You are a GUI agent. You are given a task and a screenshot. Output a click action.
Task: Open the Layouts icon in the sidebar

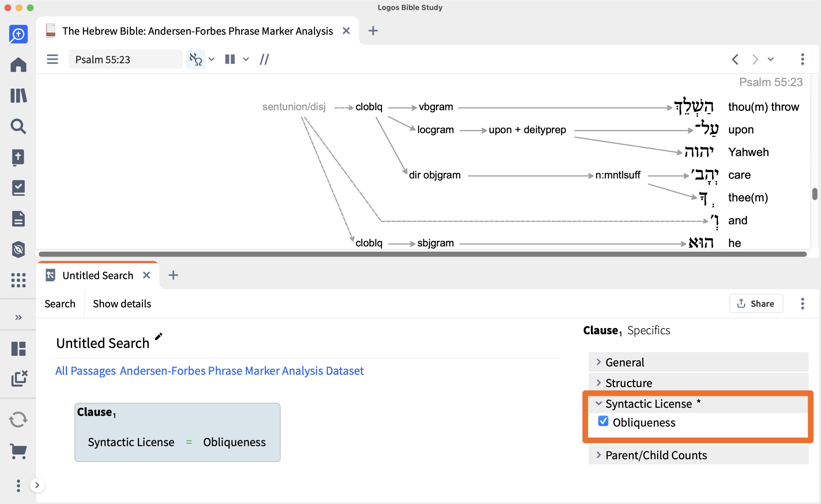pyautogui.click(x=18, y=349)
